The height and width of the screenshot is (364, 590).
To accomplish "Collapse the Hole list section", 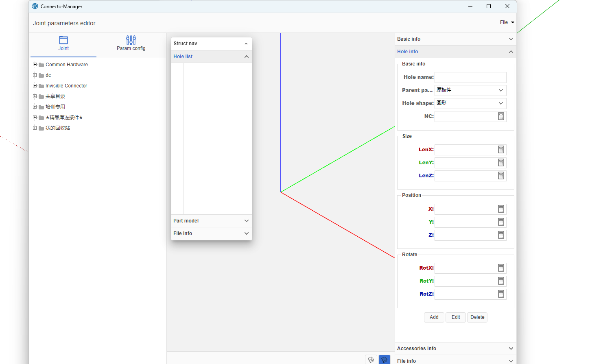I will coord(246,57).
